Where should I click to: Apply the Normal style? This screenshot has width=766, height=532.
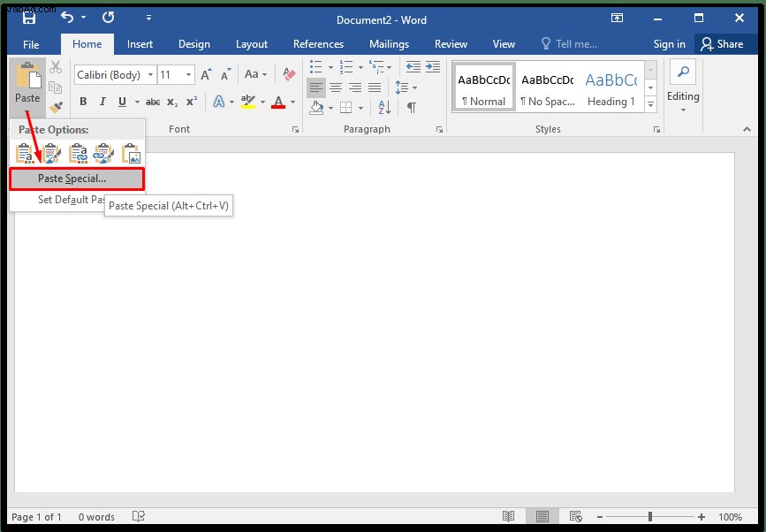(483, 87)
